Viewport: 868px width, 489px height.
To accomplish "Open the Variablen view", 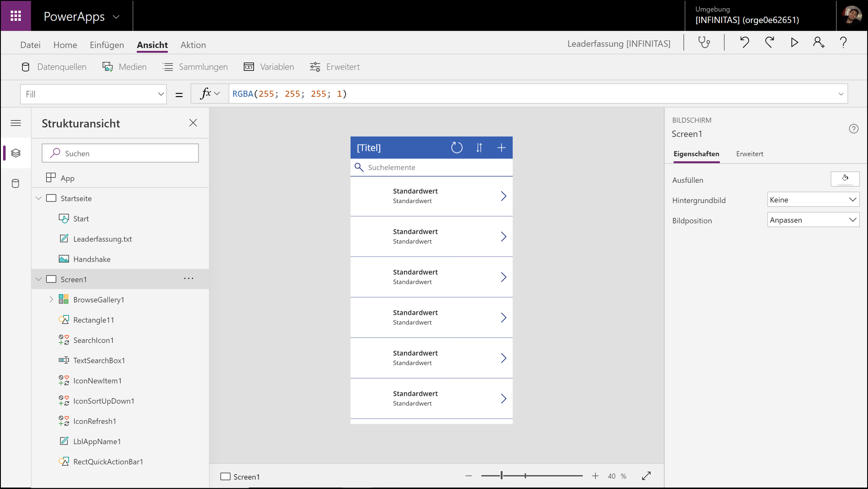I will (x=269, y=67).
